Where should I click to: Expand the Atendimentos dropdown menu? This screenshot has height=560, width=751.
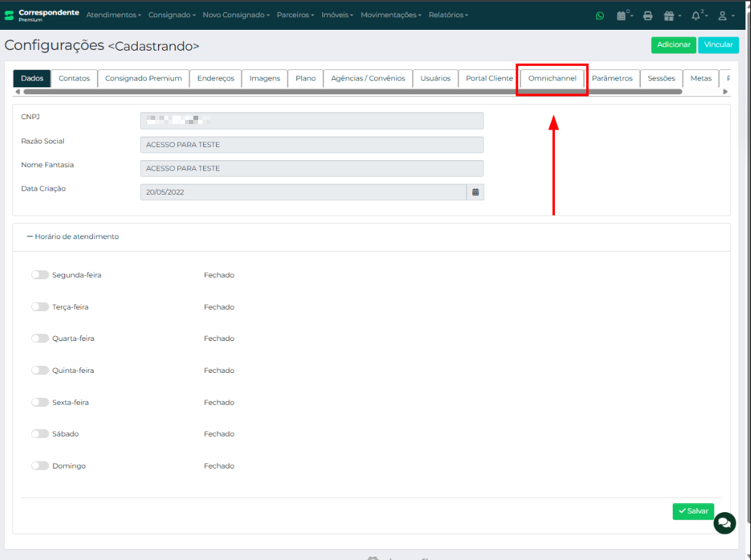click(114, 15)
